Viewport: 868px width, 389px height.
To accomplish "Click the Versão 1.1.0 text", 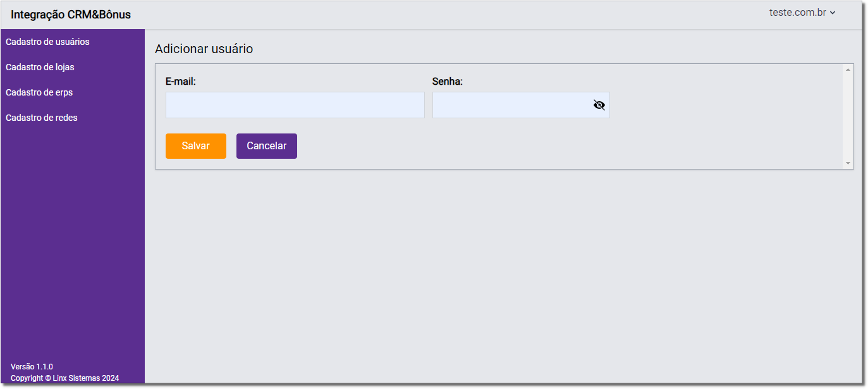I will coord(32,367).
